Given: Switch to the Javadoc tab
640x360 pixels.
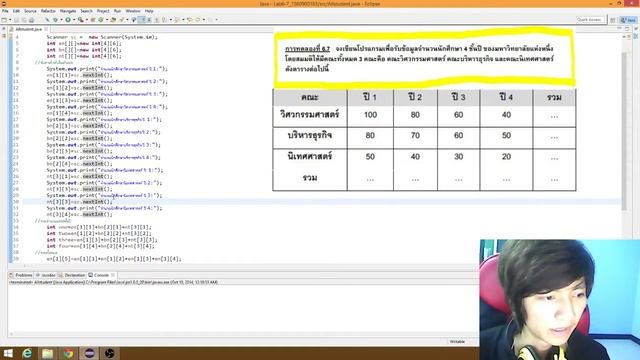Looking at the screenshot, I should 45,275.
